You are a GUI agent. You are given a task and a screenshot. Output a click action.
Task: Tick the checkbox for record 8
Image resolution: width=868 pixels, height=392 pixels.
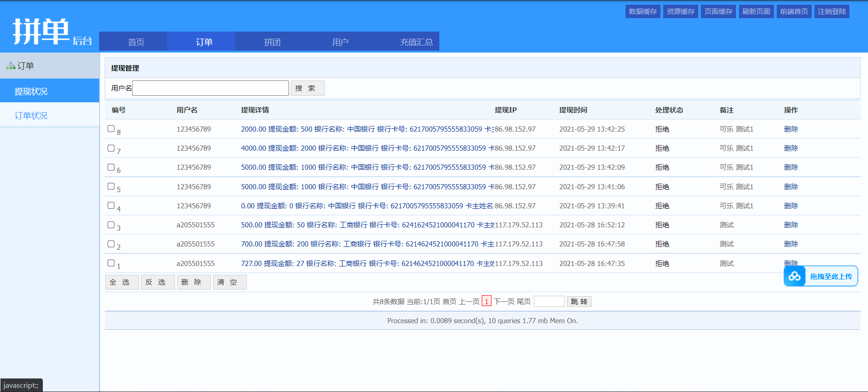pyautogui.click(x=111, y=129)
